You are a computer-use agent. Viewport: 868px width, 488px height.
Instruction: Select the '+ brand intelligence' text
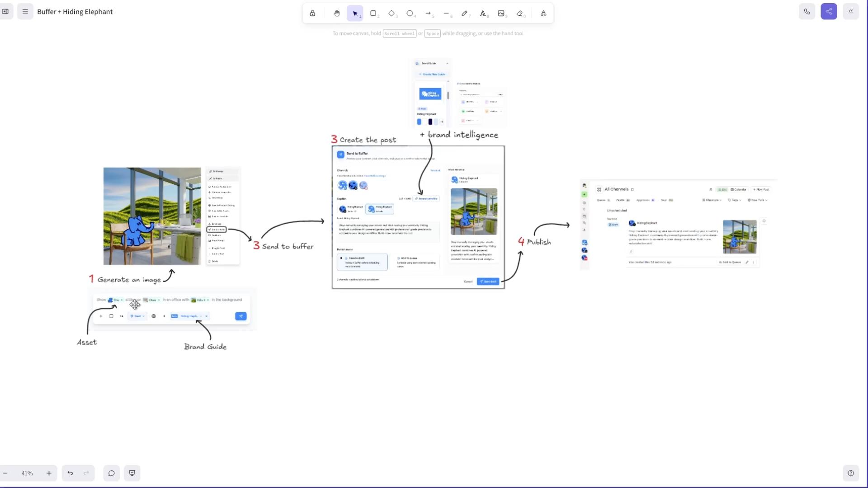pos(459,135)
